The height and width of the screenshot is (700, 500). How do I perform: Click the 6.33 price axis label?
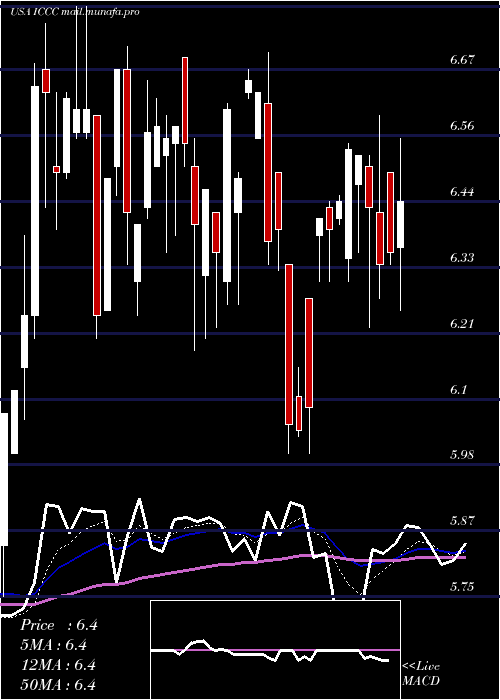[x=462, y=258]
